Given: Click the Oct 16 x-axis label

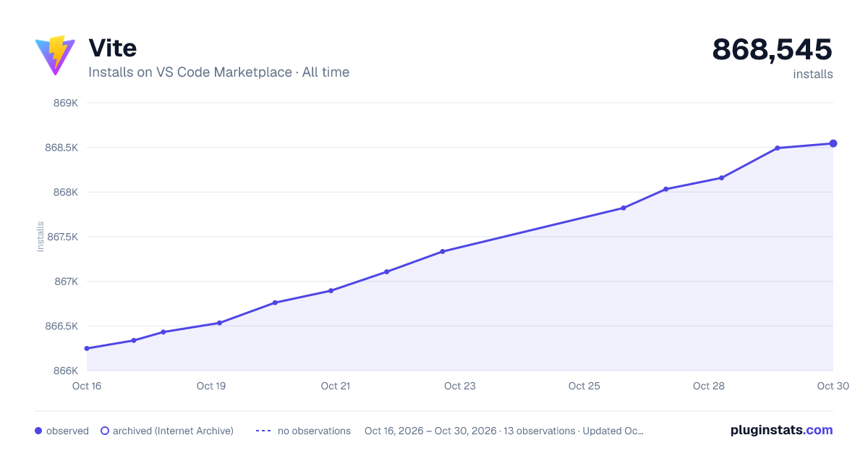Looking at the screenshot, I should pyautogui.click(x=87, y=386).
